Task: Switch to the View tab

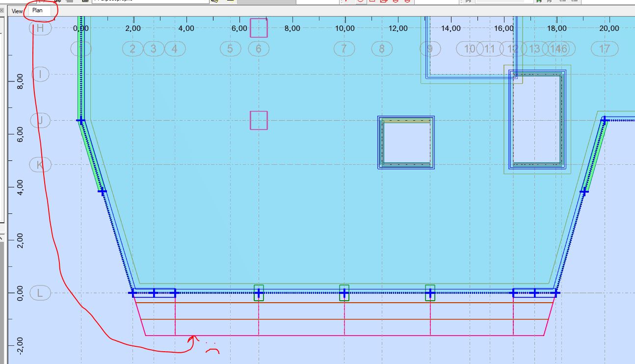Action: point(17,11)
